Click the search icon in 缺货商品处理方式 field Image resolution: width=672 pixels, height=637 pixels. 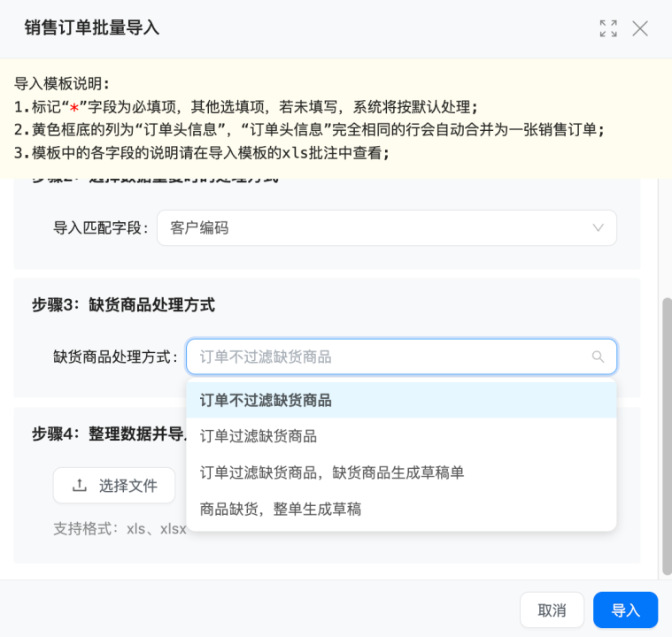click(x=598, y=357)
